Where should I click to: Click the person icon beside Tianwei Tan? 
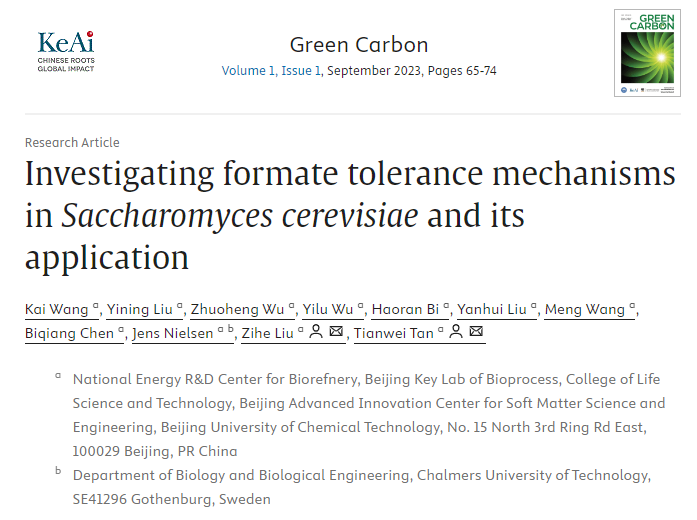coord(456,332)
